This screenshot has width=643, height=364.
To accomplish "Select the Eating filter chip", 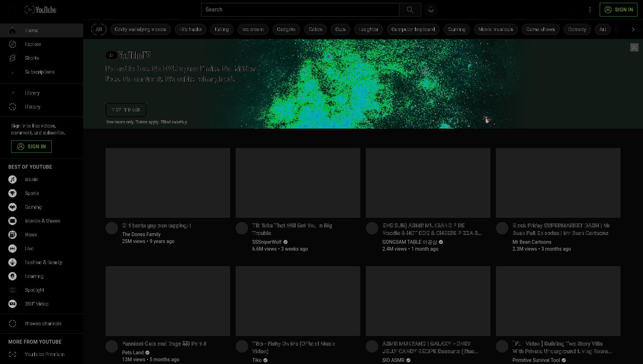I will (x=222, y=29).
